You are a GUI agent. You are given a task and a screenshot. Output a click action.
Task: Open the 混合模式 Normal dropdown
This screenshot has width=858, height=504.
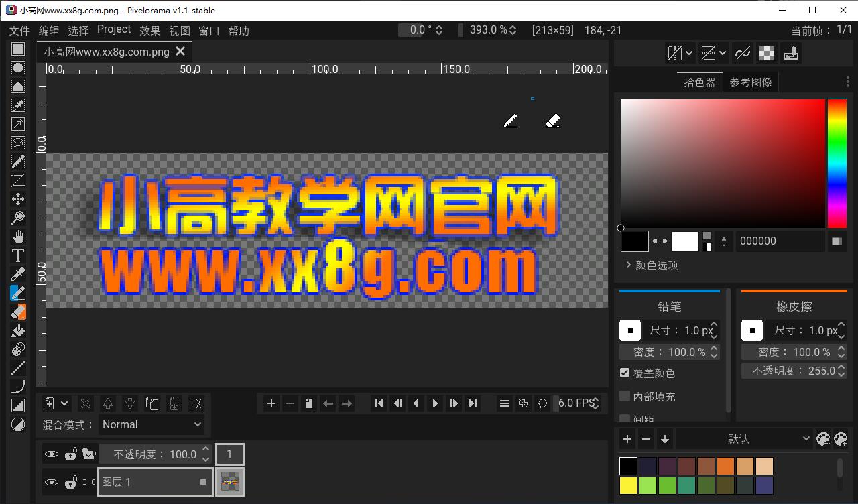pyautogui.click(x=152, y=424)
